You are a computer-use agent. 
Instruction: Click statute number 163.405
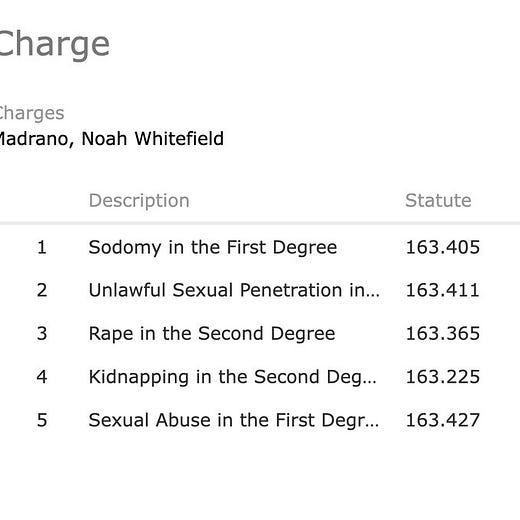[x=442, y=247]
